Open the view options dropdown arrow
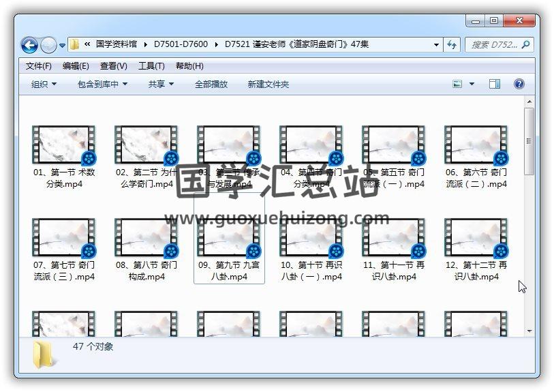The height and width of the screenshot is (392, 554). (x=472, y=85)
